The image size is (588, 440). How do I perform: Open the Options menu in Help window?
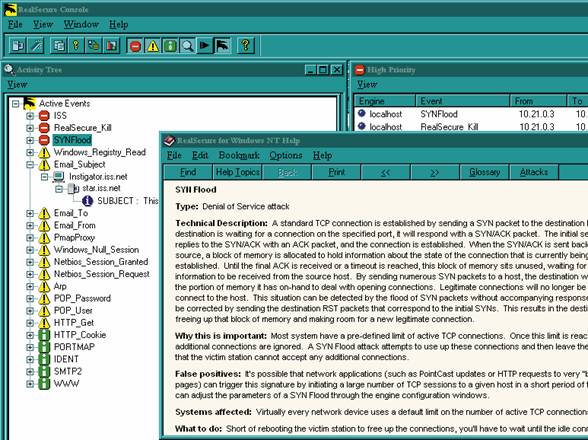tap(286, 155)
